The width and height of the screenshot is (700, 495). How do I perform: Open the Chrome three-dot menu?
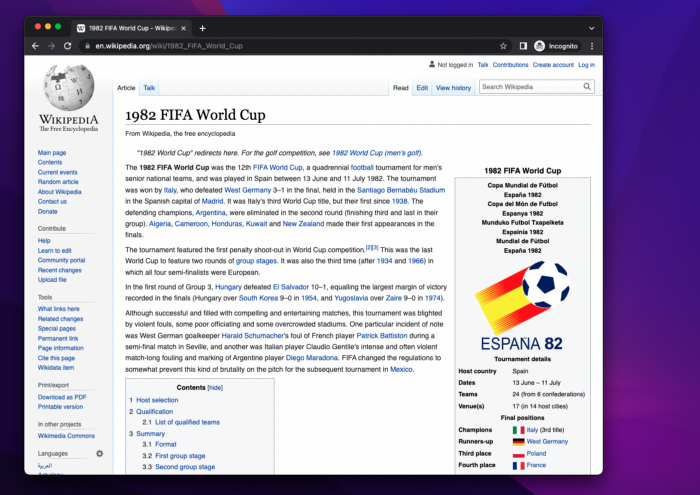pyautogui.click(x=592, y=46)
